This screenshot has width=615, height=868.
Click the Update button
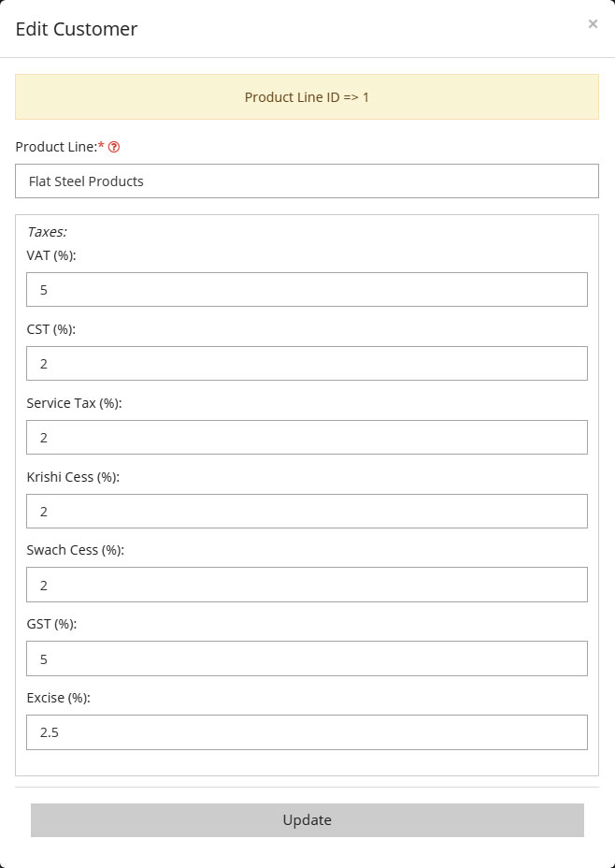pyautogui.click(x=307, y=820)
